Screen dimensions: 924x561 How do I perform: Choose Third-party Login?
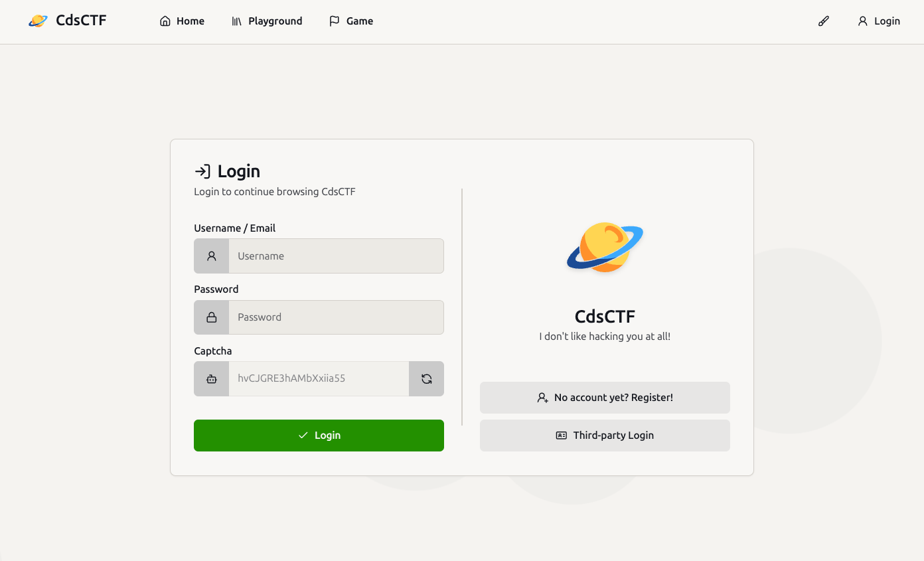pos(605,436)
